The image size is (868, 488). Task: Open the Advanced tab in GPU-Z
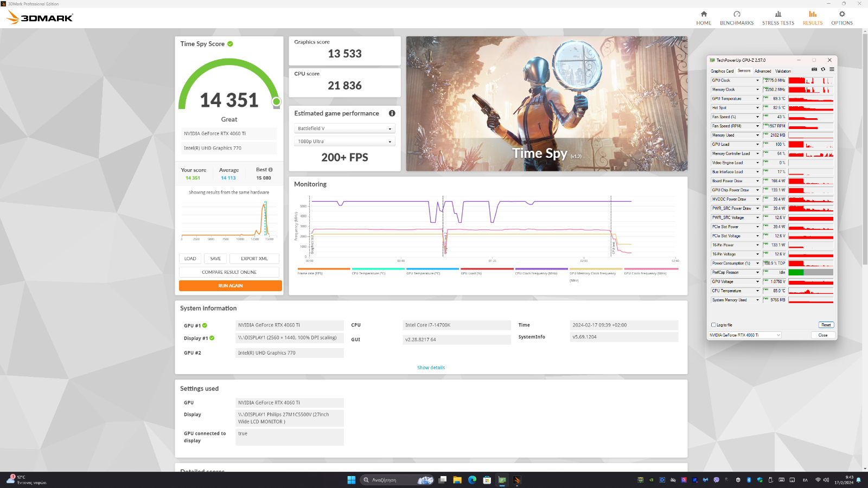point(763,71)
